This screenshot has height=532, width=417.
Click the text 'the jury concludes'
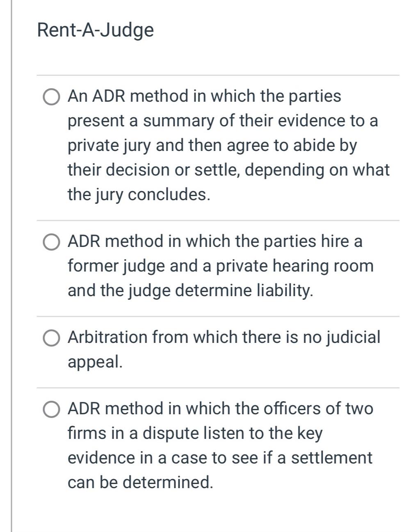coord(139,193)
